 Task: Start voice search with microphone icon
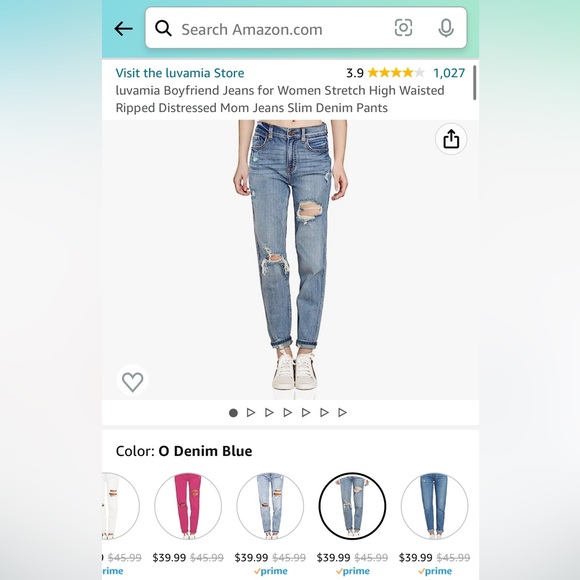(x=446, y=28)
